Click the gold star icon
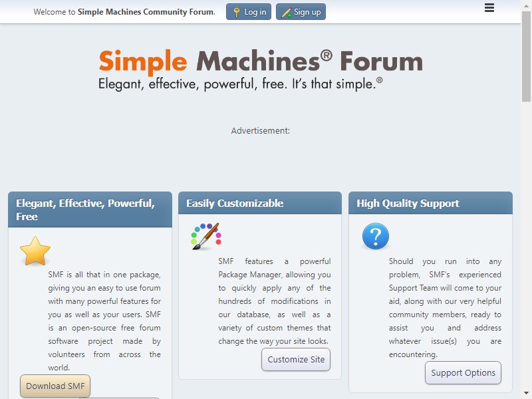The height and width of the screenshot is (399, 532). click(35, 251)
